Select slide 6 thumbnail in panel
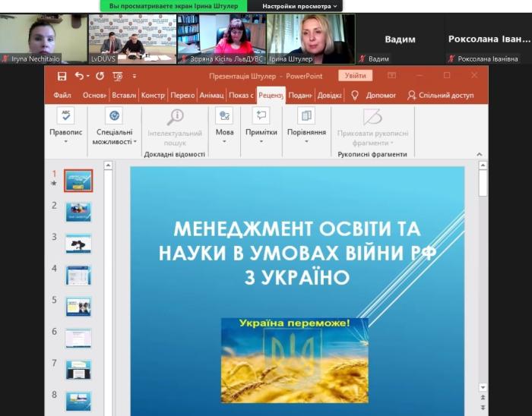532x416 pixels. click(x=78, y=338)
